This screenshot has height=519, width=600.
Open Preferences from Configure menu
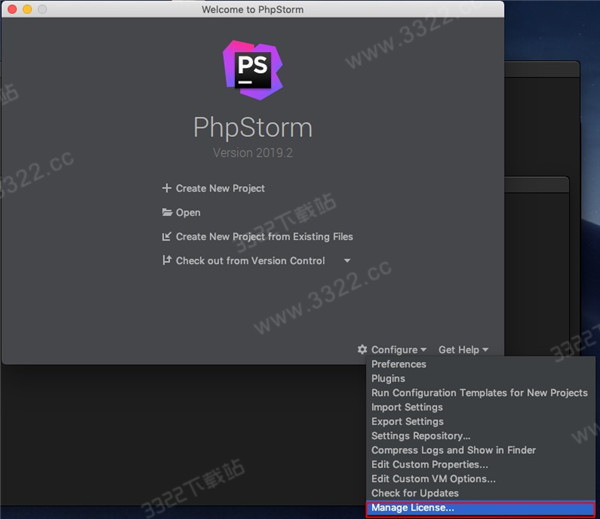[481, 364]
